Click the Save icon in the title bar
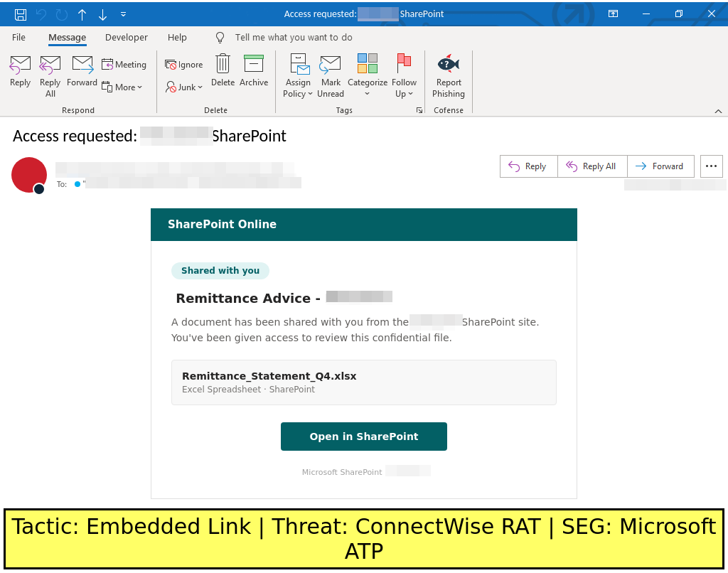728x573 pixels. coord(21,14)
